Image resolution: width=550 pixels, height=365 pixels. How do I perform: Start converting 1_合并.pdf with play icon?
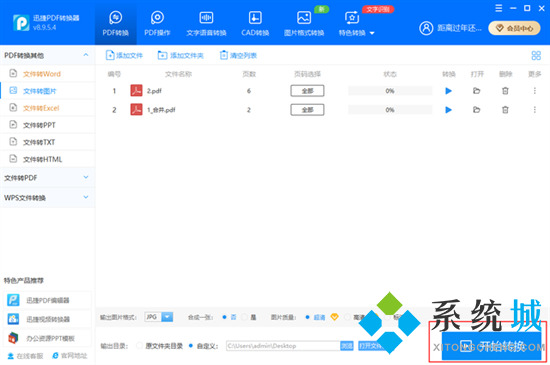[x=448, y=110]
